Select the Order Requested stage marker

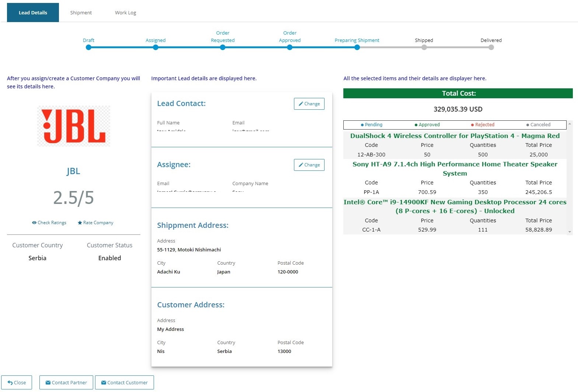tap(223, 47)
